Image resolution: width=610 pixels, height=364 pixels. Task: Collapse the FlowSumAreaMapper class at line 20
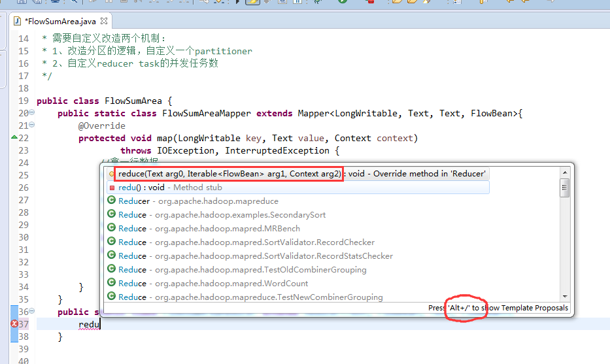(x=32, y=112)
